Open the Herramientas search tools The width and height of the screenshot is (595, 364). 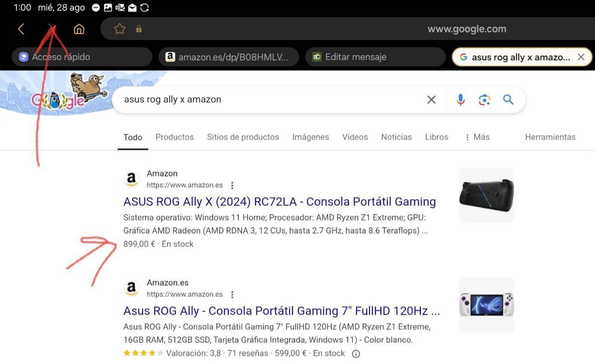[x=550, y=137]
